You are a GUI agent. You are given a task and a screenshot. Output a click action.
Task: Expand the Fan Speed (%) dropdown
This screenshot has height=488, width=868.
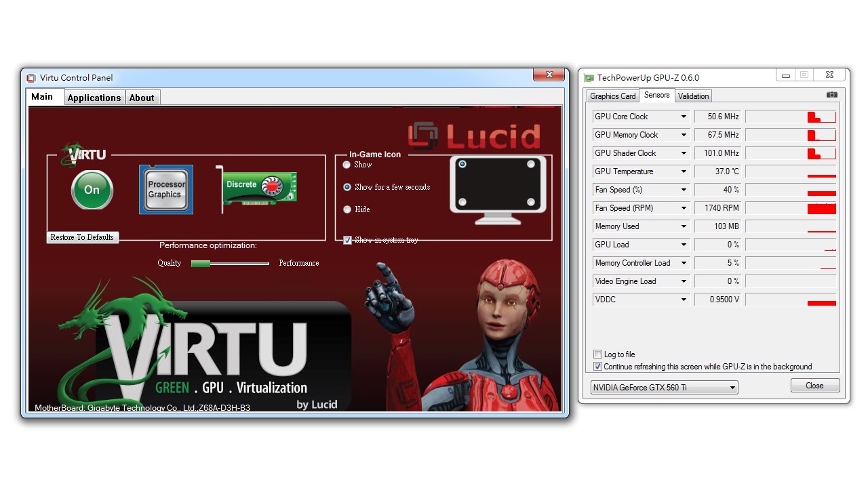point(684,190)
